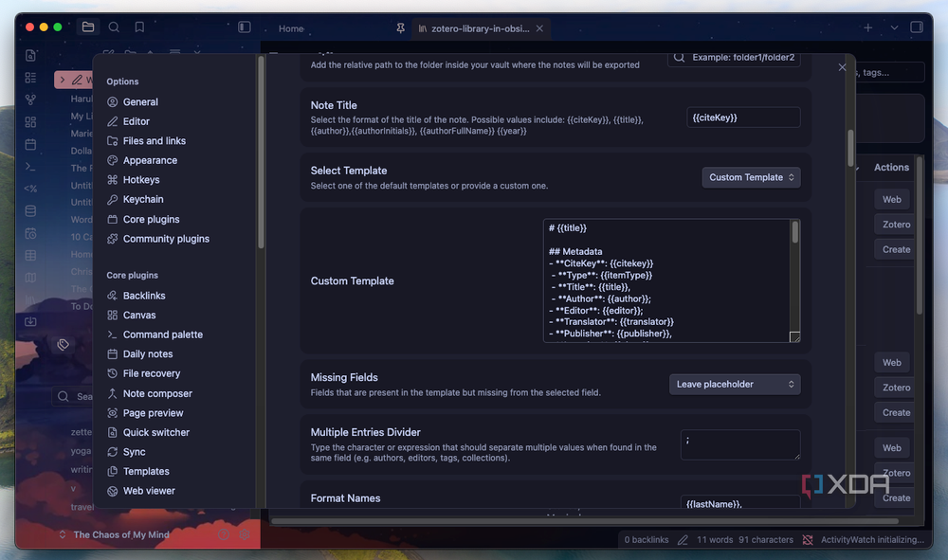The image size is (948, 560).
Task: Open Community plugins settings
Action: click(x=166, y=239)
